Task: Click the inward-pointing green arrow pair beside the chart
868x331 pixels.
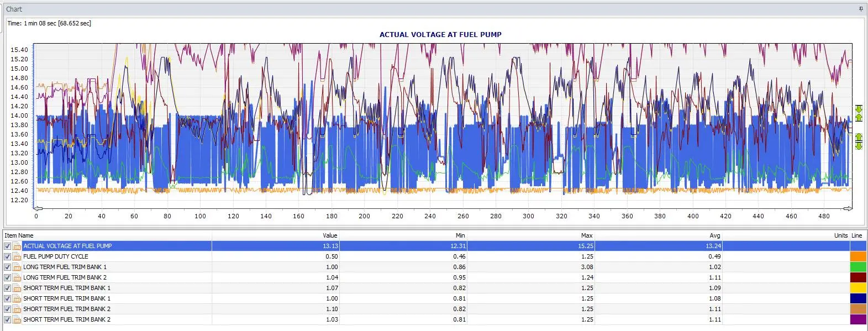Action: pyautogui.click(x=859, y=113)
